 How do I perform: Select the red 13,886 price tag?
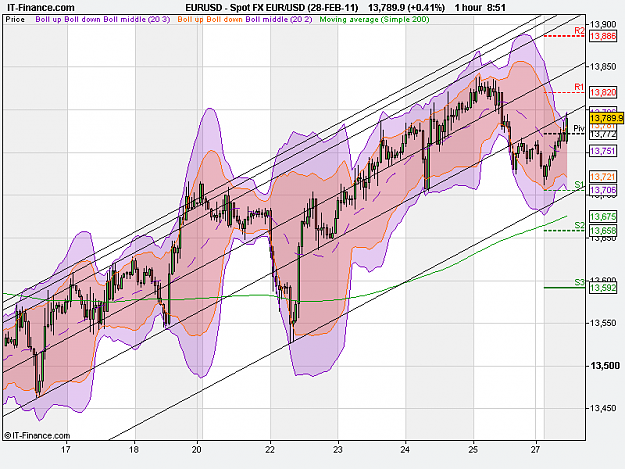tap(603, 36)
